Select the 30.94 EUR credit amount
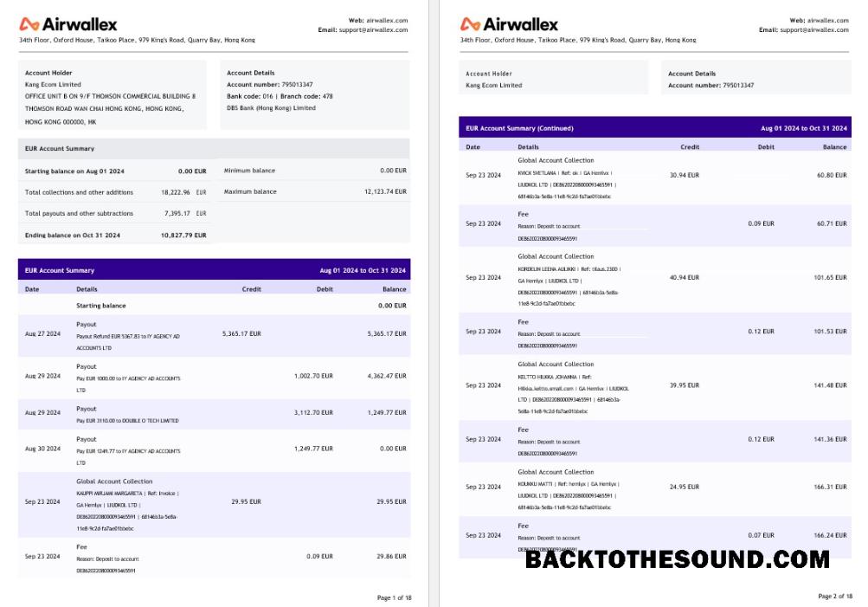This screenshot has width=868, height=607. click(685, 175)
